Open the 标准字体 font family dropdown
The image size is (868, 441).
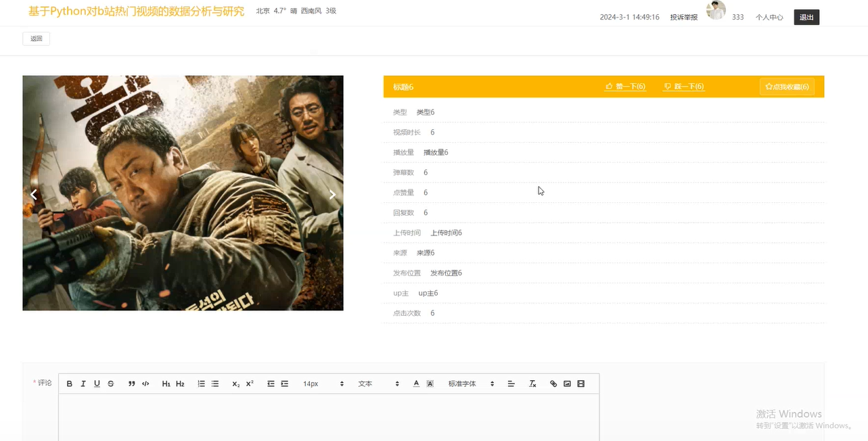tap(471, 384)
